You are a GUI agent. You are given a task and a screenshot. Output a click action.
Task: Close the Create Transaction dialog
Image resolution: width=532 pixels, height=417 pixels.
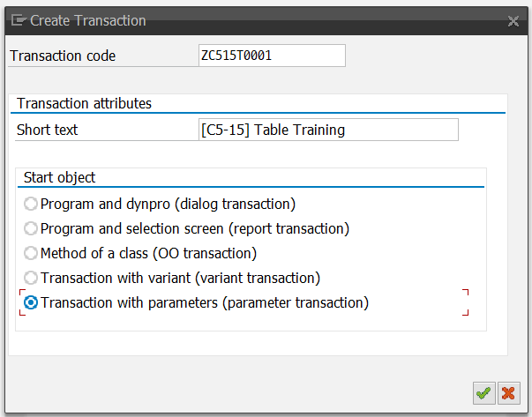(513, 21)
